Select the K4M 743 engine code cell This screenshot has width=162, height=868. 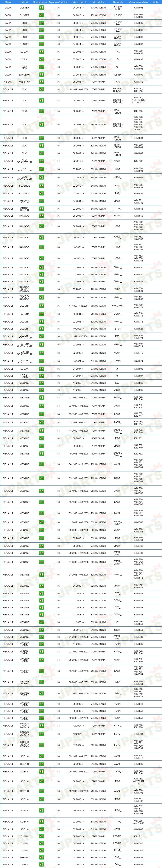[x=138, y=850]
